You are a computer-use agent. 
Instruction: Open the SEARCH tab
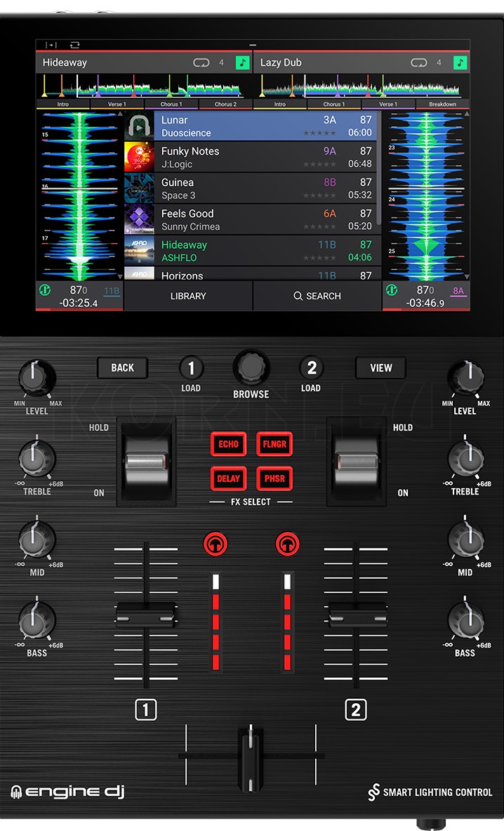(317, 296)
